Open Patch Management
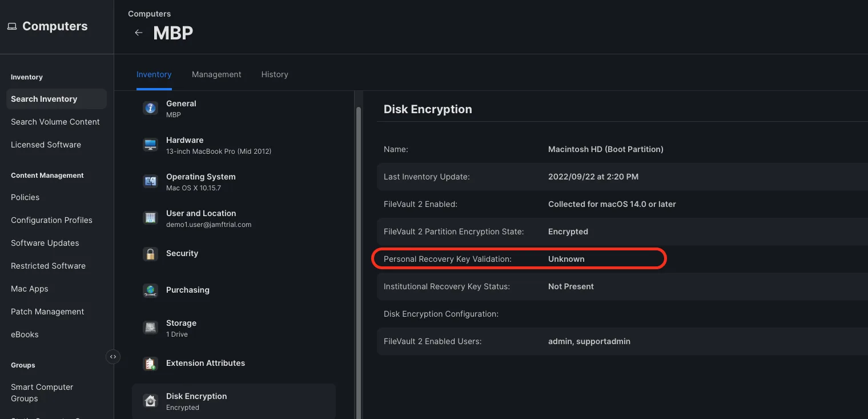The width and height of the screenshot is (868, 419). click(x=47, y=312)
